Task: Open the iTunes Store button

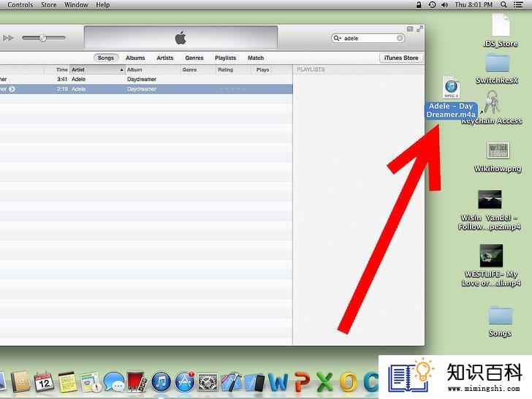Action: click(401, 58)
